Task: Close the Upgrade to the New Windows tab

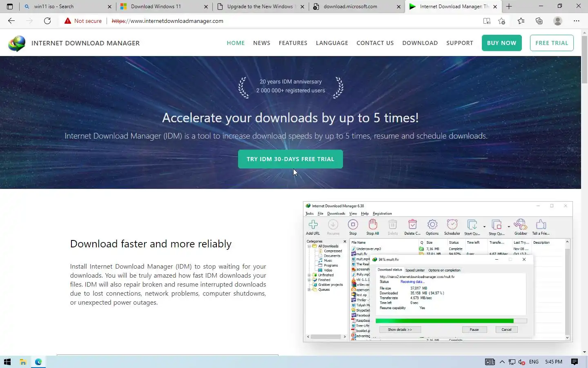Action: 302,7
